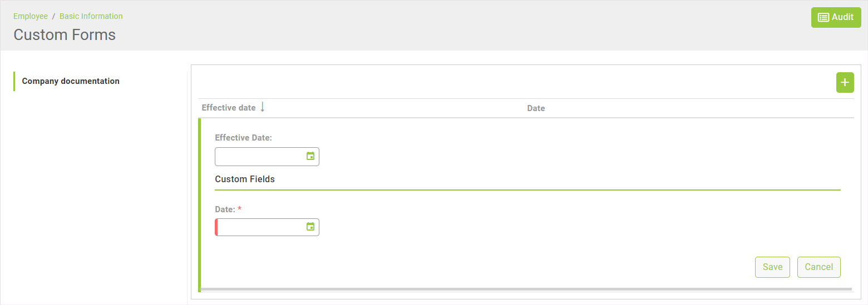Click the Custom Fields section heading
Viewport: 868px width, 305px height.
(x=245, y=179)
